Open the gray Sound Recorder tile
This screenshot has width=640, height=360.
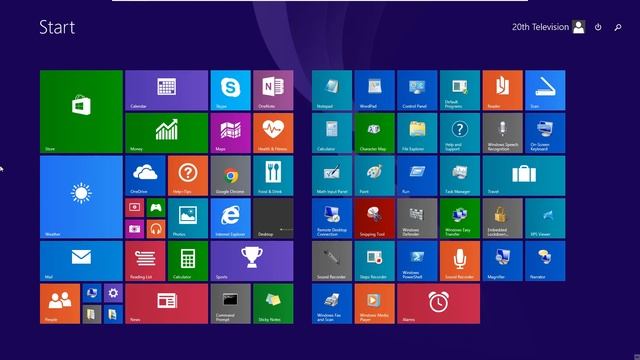[x=332, y=261]
